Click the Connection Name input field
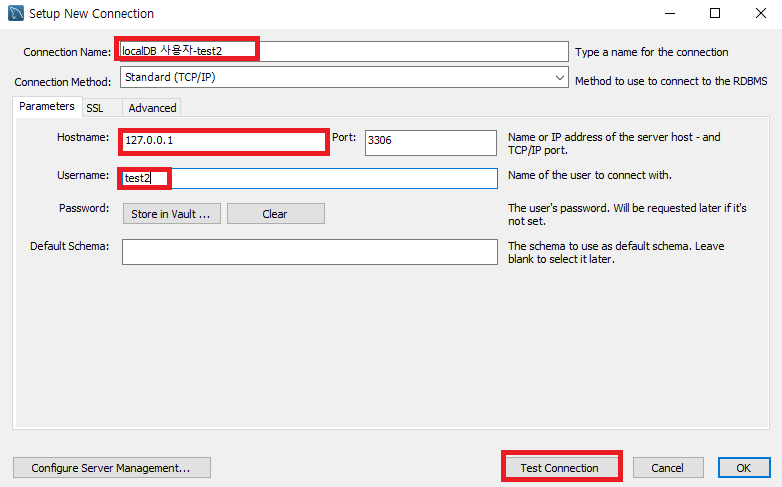The height and width of the screenshot is (487, 782). click(x=344, y=51)
